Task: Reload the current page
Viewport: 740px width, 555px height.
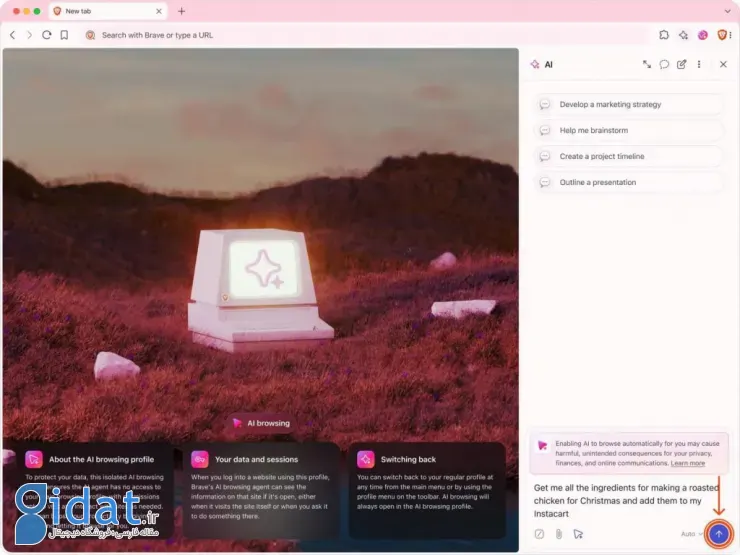Action: pyautogui.click(x=46, y=35)
